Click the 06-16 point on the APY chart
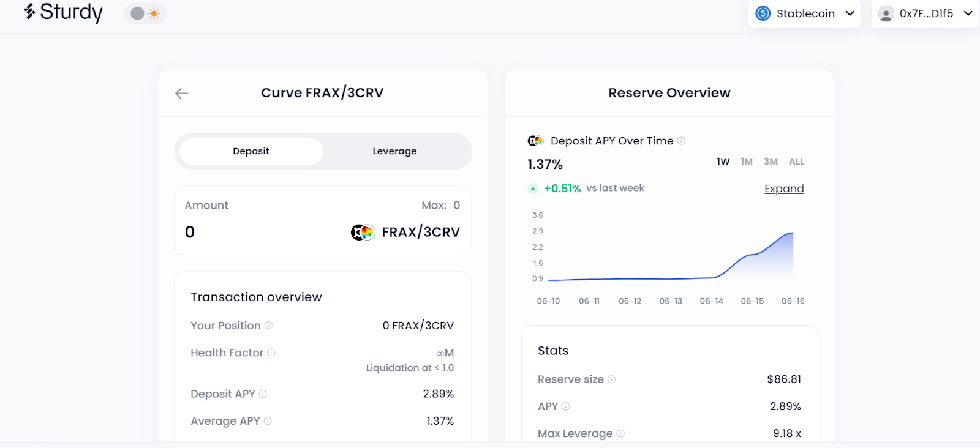The width and height of the screenshot is (980, 448). point(793,233)
